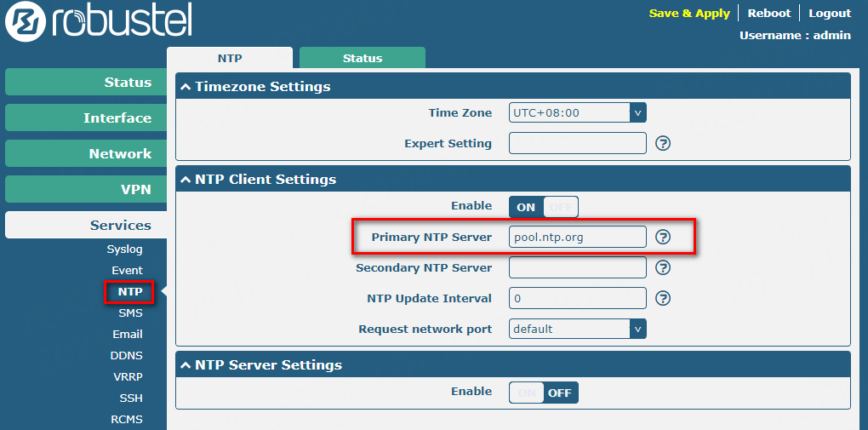Click the Primary NTP Server input field
Viewport: 868px width, 430px height.
pyautogui.click(x=577, y=237)
